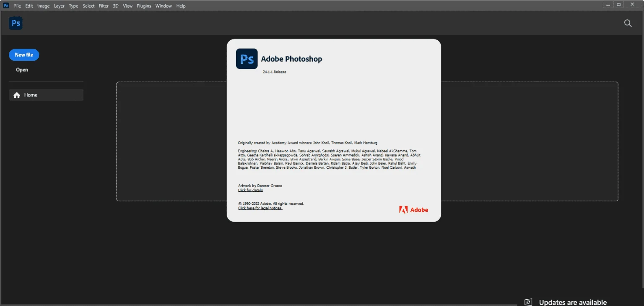The height and width of the screenshot is (306, 644).
Task: Click the copyright 1990-2022 Adobe text
Action: (271, 204)
